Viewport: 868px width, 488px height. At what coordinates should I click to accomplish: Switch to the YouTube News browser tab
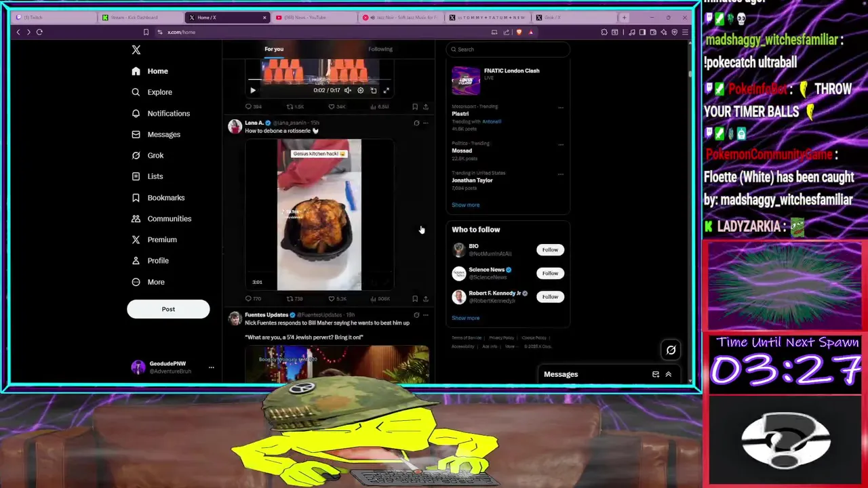click(313, 18)
